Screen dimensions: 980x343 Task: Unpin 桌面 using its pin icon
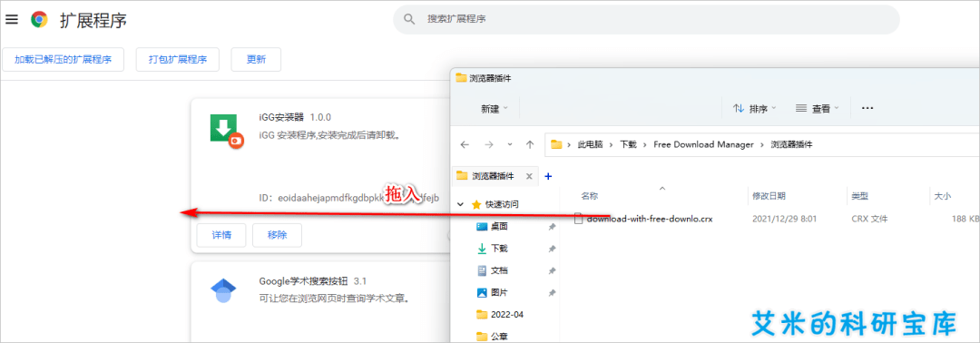552,226
